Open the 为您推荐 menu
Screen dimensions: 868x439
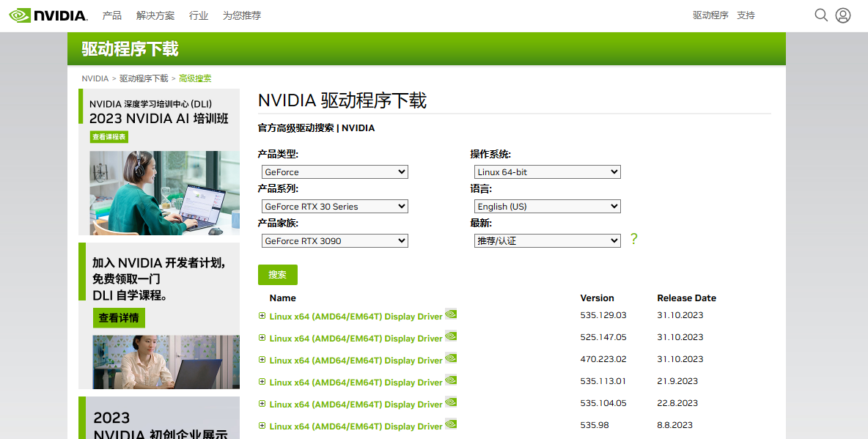(241, 15)
